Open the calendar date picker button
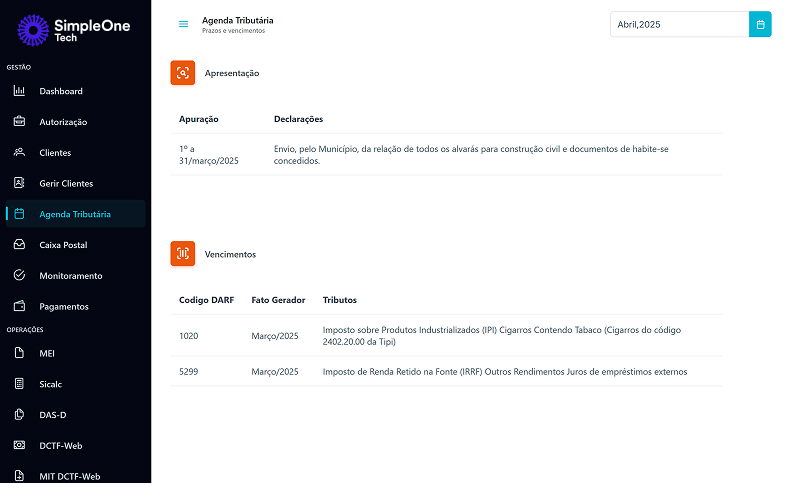The image size is (791, 483). [x=760, y=24]
